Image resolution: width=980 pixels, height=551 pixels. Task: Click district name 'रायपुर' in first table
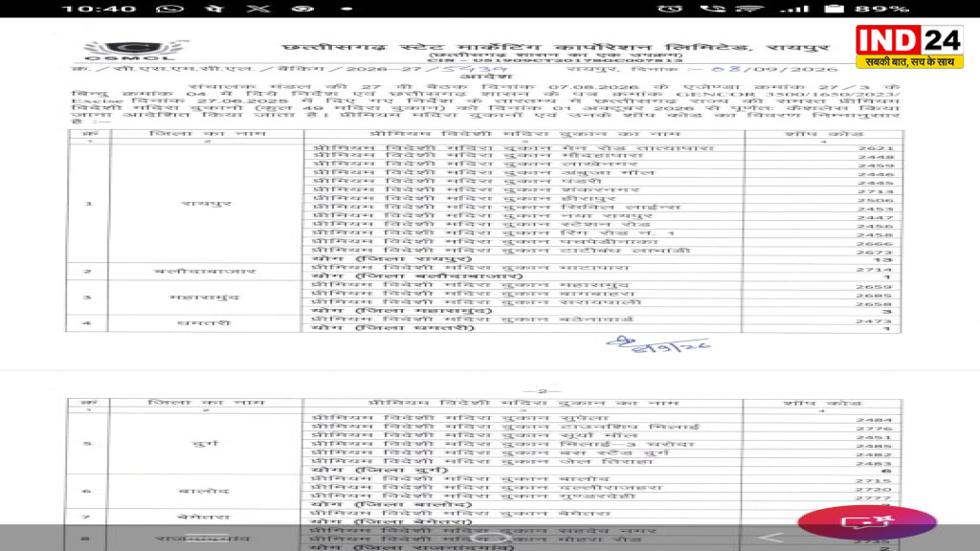(206, 203)
